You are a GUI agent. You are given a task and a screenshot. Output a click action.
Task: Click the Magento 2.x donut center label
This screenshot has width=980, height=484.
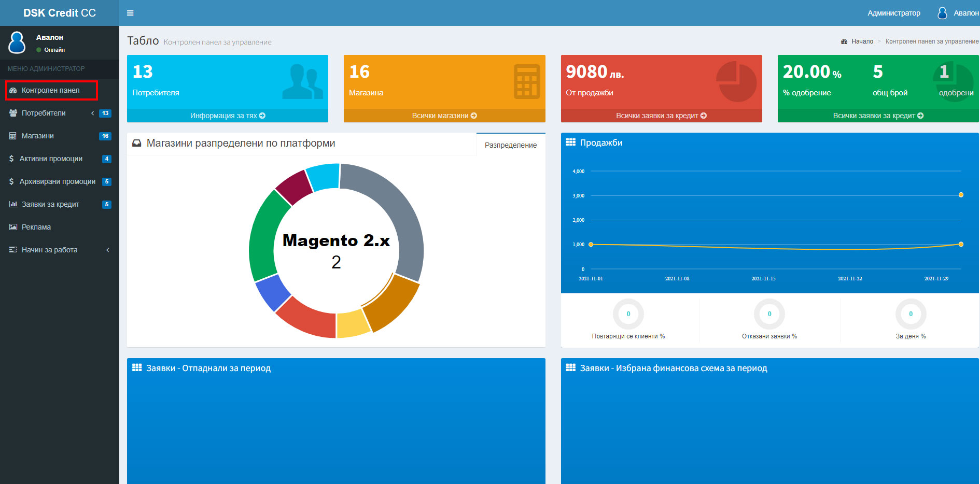[x=336, y=240]
